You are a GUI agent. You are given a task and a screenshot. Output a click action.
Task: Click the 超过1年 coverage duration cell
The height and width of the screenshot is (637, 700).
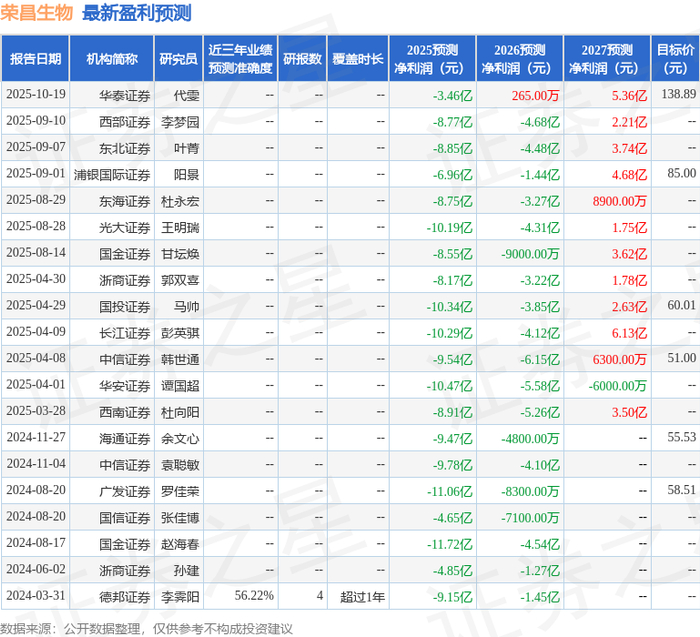click(362, 597)
